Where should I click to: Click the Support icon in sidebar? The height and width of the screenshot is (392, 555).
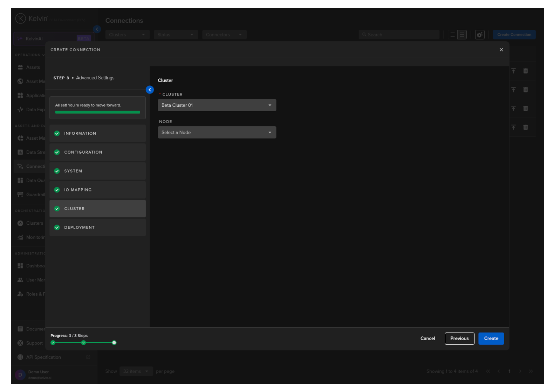point(20,343)
